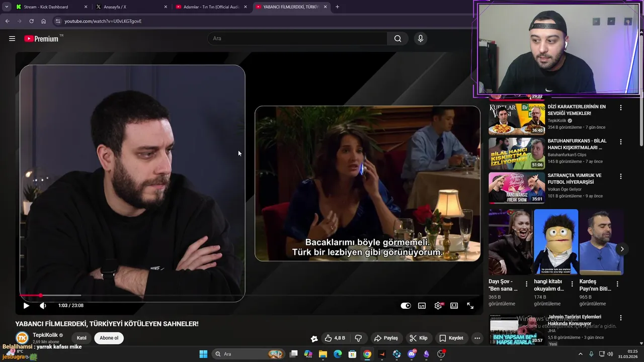Viewport: 644px width, 362px height.
Task: Reload the page with the refresh icon
Action: (x=31, y=21)
